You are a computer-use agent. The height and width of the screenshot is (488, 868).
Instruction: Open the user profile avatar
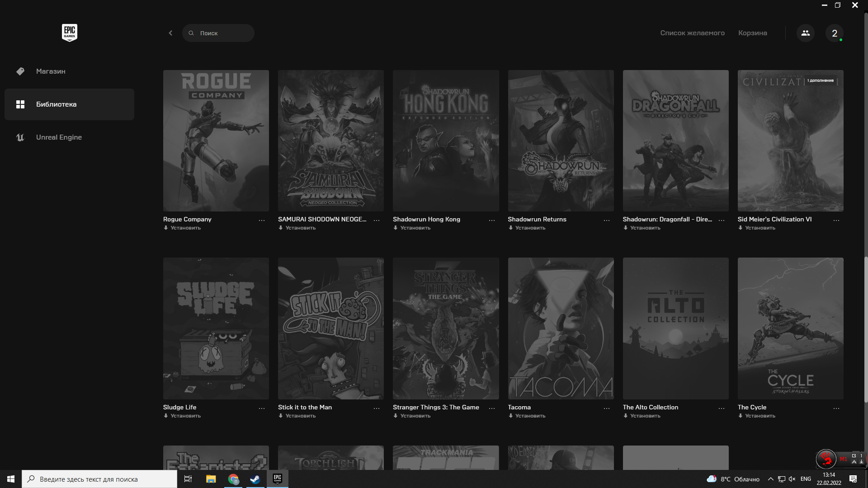(x=835, y=33)
